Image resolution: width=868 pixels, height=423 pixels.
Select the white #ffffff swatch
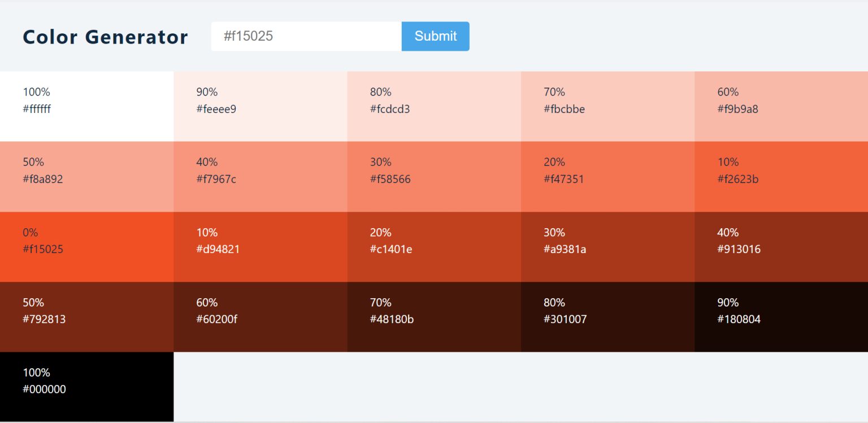(86, 105)
